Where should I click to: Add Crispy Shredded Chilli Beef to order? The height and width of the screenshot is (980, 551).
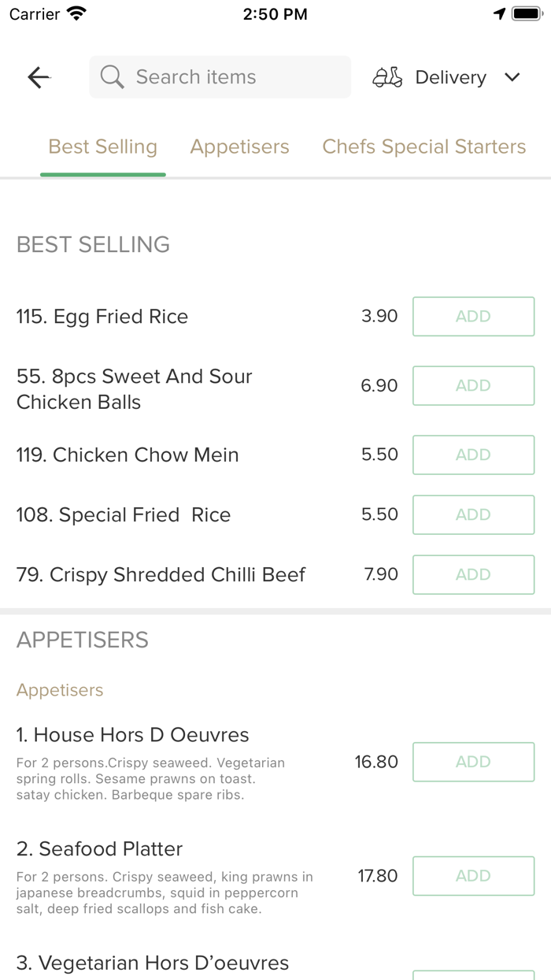tap(473, 574)
